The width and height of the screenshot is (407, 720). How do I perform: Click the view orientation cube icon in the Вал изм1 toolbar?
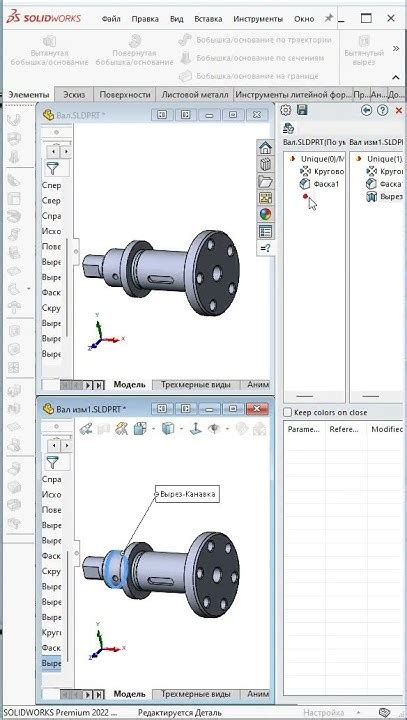point(139,429)
